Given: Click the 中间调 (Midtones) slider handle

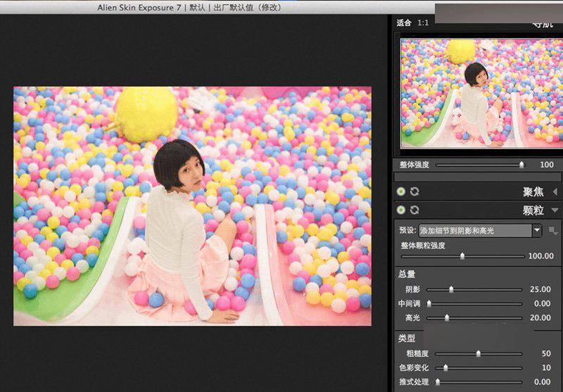Looking at the screenshot, I should [429, 303].
